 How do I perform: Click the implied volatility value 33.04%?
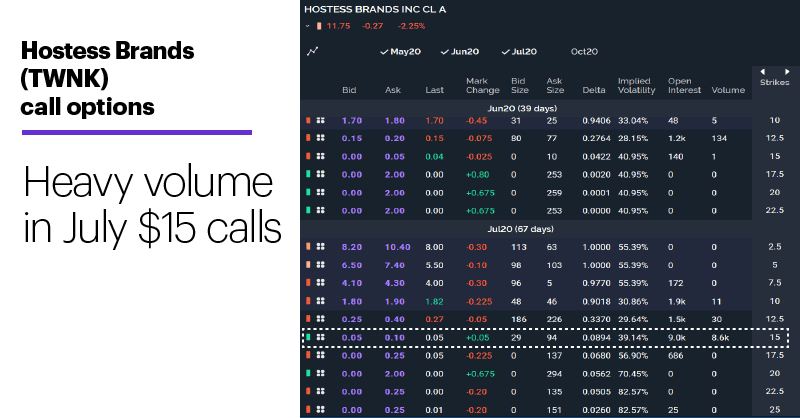[633, 120]
